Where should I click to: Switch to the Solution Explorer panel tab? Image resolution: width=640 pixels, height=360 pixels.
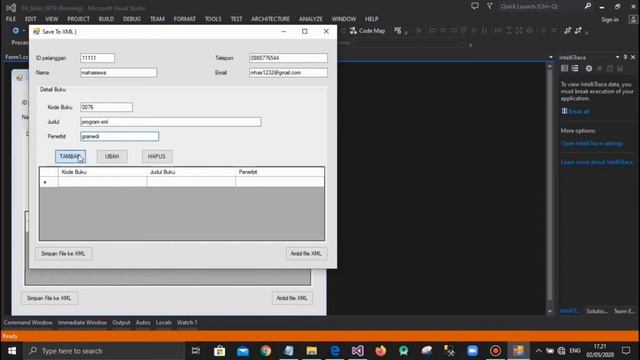coord(597,311)
